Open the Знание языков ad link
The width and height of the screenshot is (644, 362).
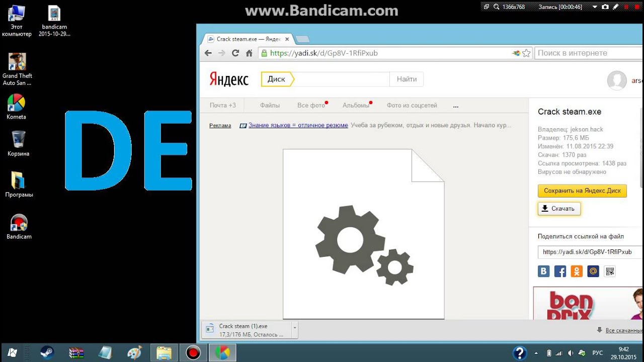[298, 125]
